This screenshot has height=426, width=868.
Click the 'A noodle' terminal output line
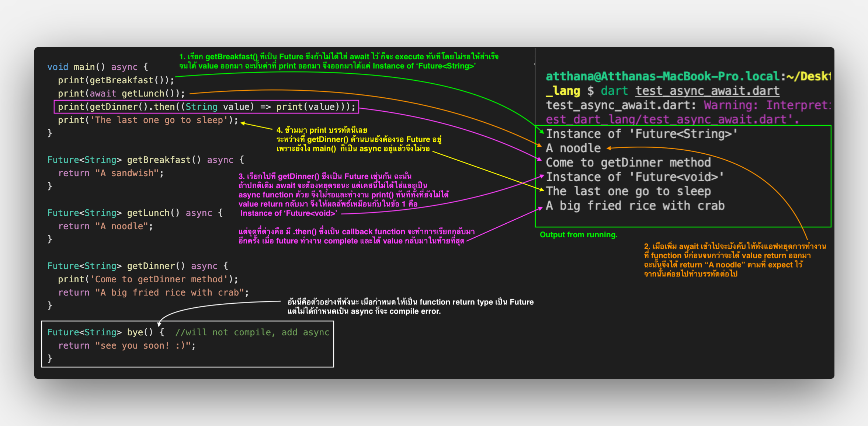[573, 148]
